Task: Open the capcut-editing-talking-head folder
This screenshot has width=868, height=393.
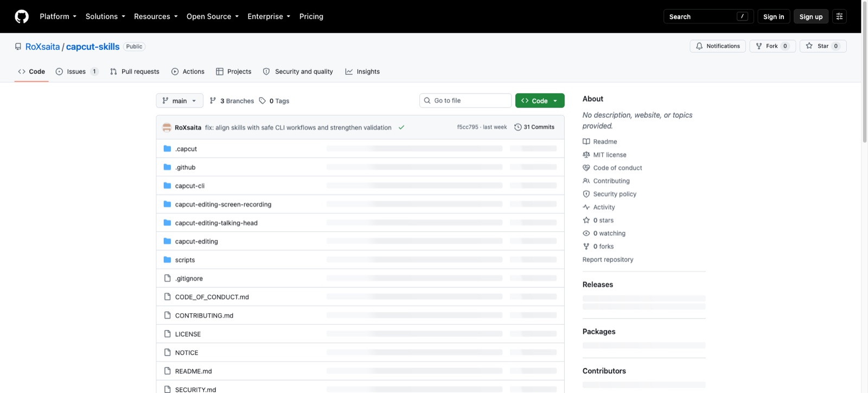Action: point(216,223)
